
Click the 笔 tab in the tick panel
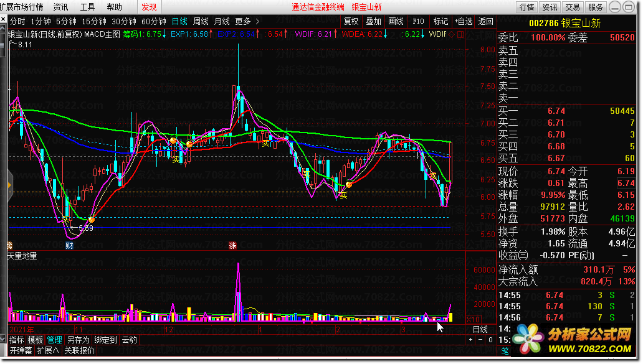click(505, 350)
